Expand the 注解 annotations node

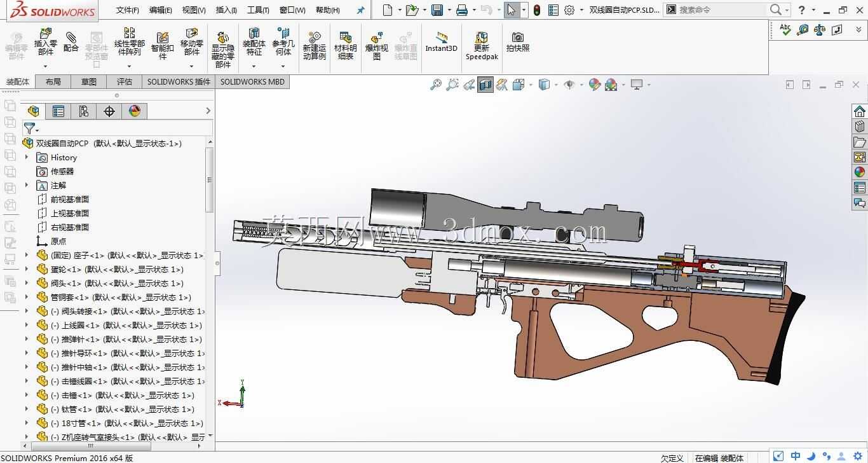pyautogui.click(x=27, y=185)
